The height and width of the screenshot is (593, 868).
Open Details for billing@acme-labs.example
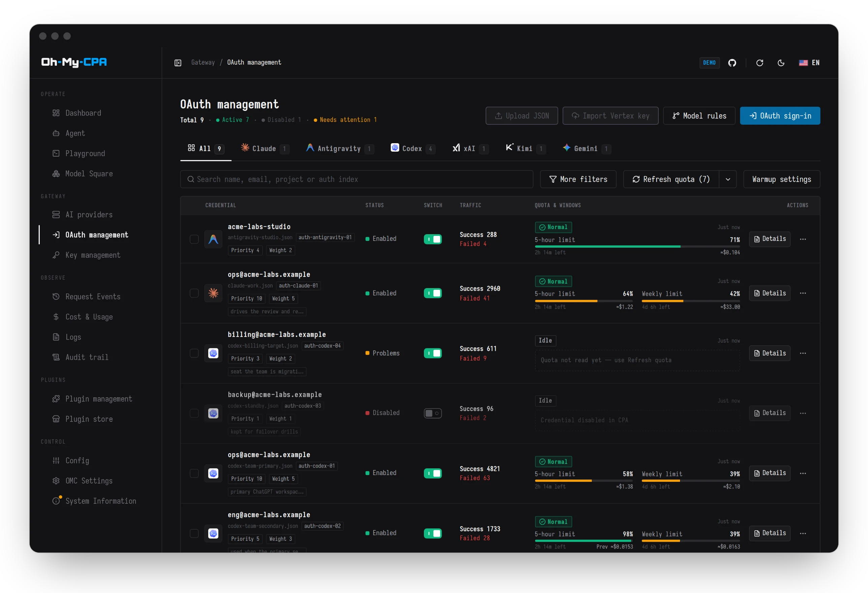point(769,353)
